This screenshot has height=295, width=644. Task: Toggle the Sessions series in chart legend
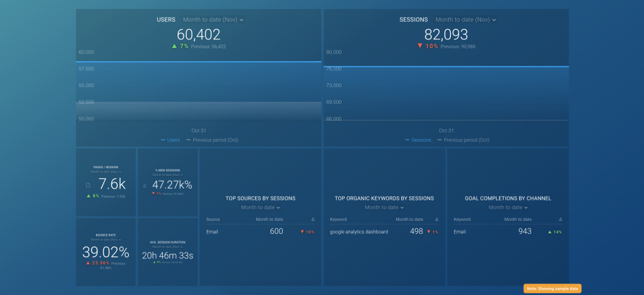tap(417, 140)
